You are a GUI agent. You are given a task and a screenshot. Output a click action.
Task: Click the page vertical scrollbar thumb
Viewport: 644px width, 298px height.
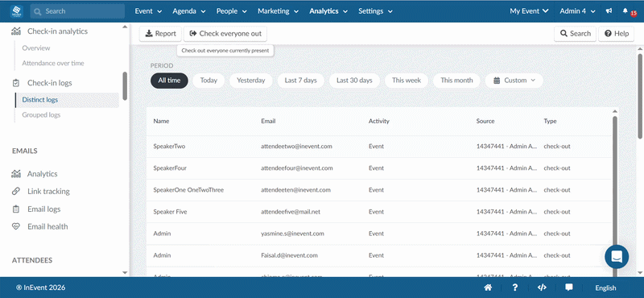(x=640, y=96)
